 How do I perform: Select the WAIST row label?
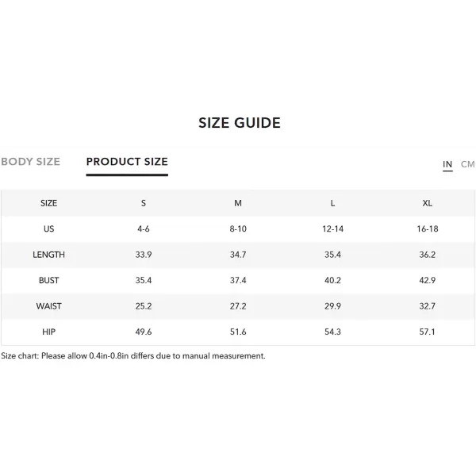tap(48, 306)
